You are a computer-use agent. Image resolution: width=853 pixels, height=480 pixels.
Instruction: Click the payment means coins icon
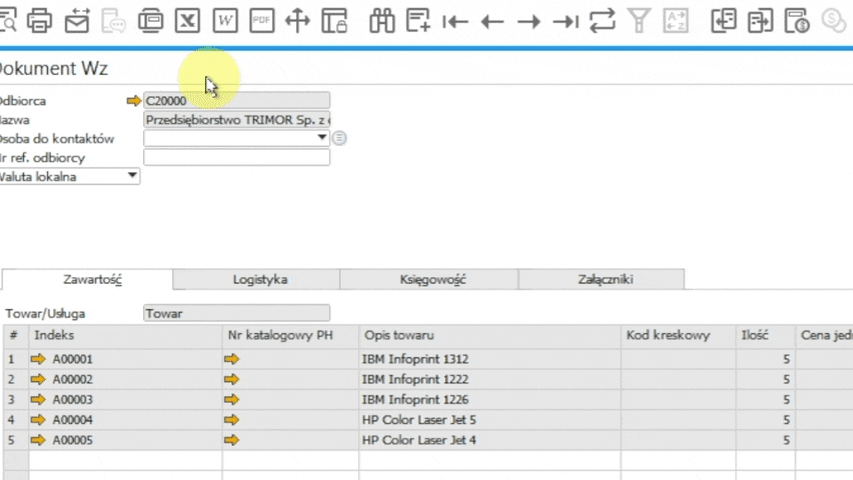point(833,21)
